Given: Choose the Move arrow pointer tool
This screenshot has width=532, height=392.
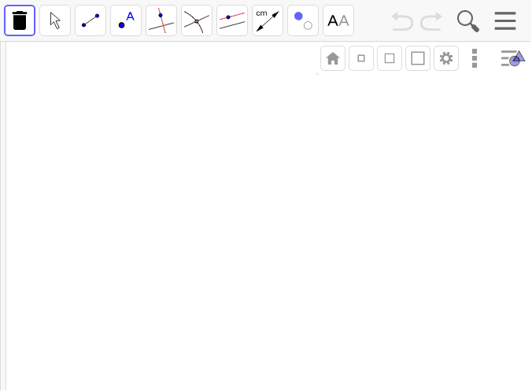Looking at the screenshot, I should click(x=55, y=20).
